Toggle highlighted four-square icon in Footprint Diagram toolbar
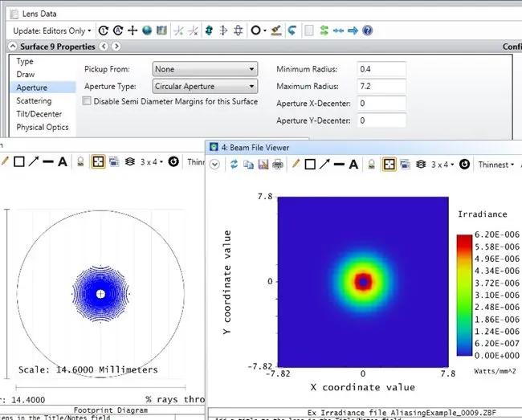522x420 pixels. tap(98, 161)
